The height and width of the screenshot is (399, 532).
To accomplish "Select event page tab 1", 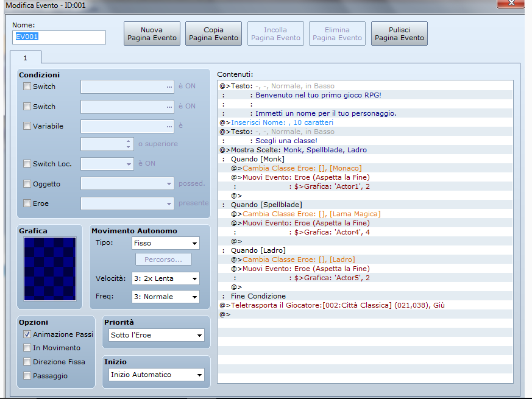I will click(26, 57).
